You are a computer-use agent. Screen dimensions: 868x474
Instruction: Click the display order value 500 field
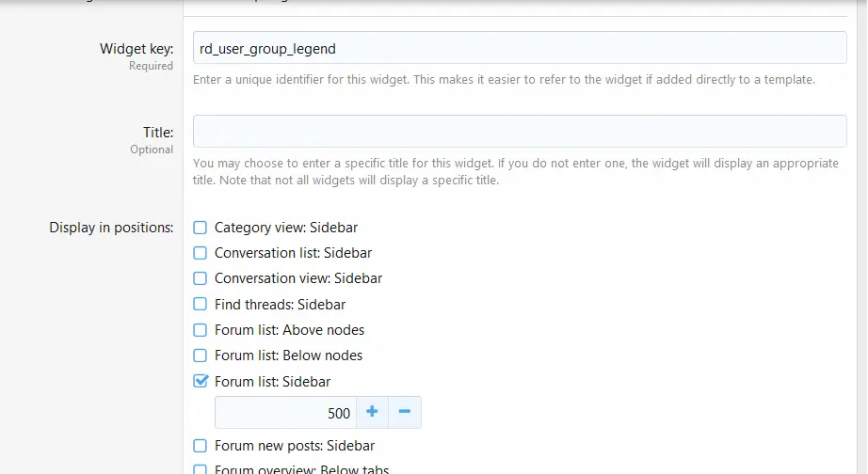pos(285,412)
